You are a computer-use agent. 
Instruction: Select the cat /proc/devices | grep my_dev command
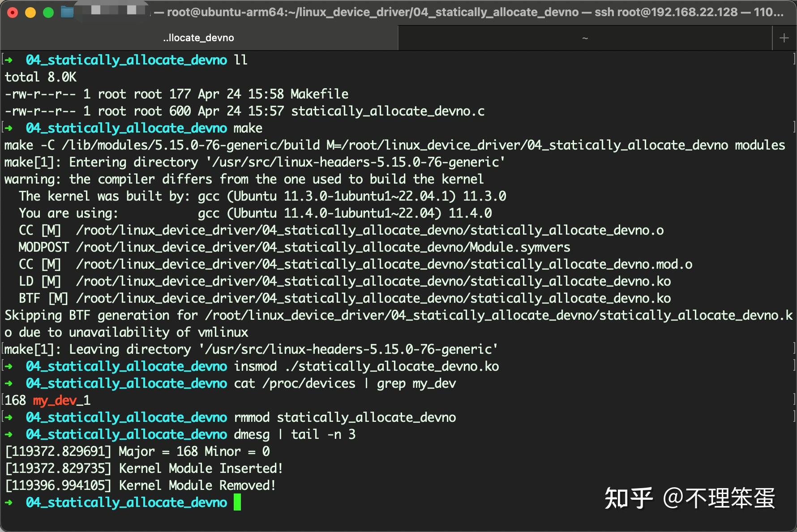(x=345, y=383)
